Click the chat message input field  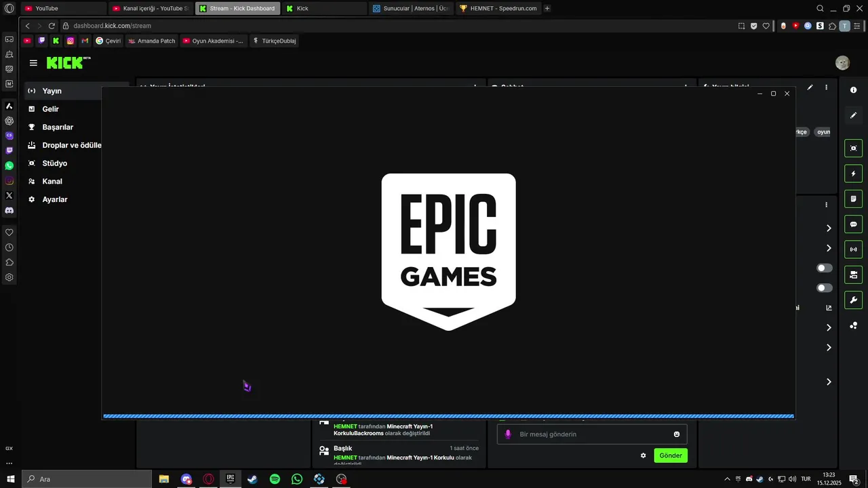(x=592, y=434)
